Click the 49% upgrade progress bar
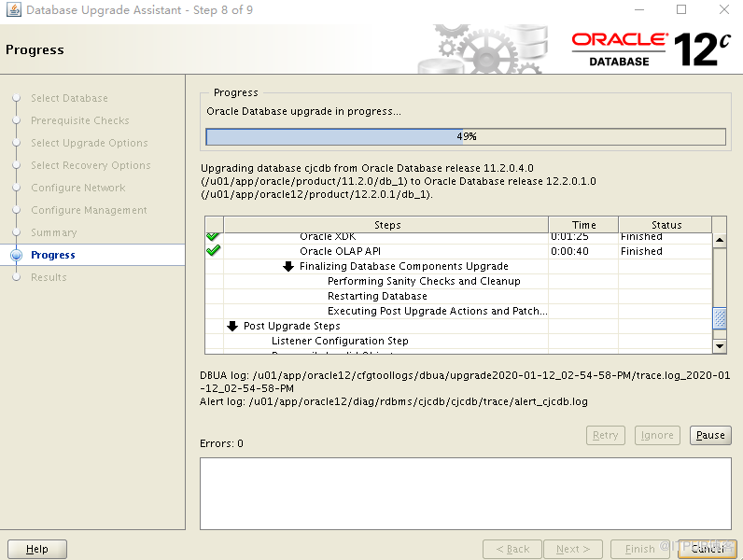 pyautogui.click(x=466, y=136)
